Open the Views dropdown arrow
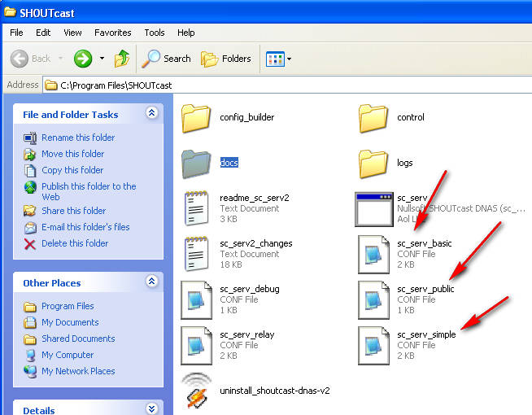The height and width of the screenshot is (415, 532). 289,59
